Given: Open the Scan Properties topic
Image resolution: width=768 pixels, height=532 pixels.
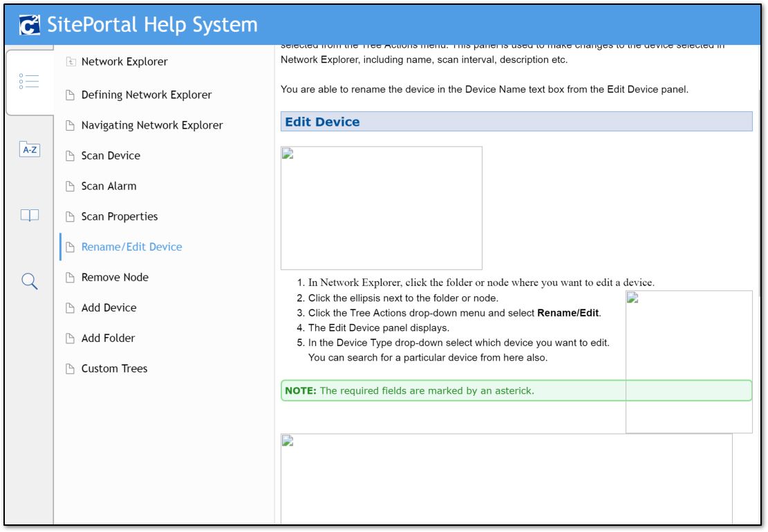Looking at the screenshot, I should pos(120,216).
